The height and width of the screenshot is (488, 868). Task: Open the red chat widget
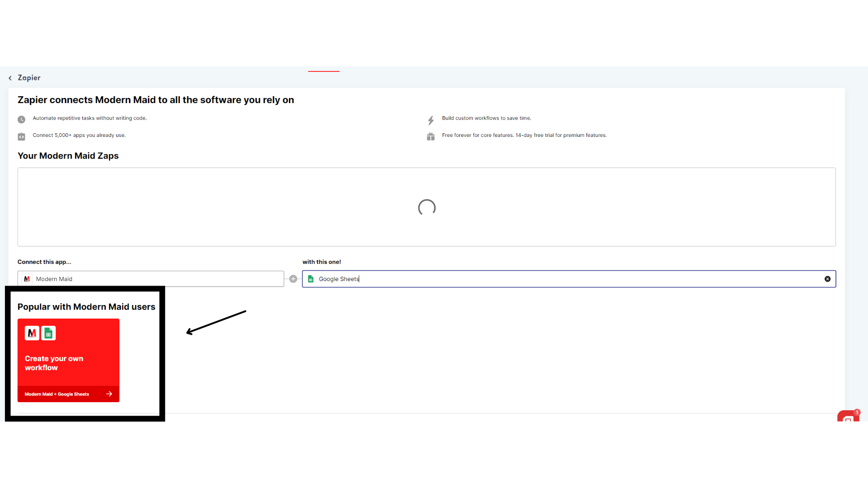(x=848, y=417)
